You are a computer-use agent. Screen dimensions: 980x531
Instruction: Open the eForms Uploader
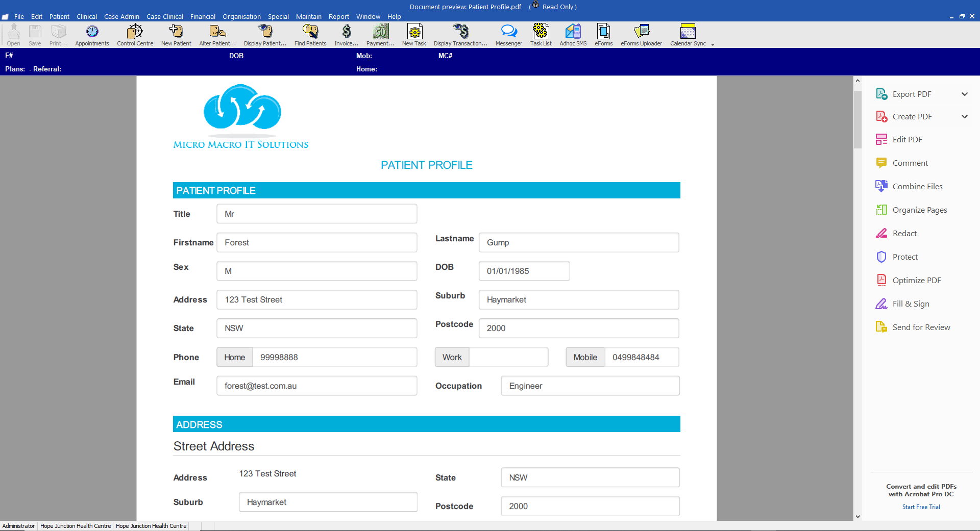point(641,35)
